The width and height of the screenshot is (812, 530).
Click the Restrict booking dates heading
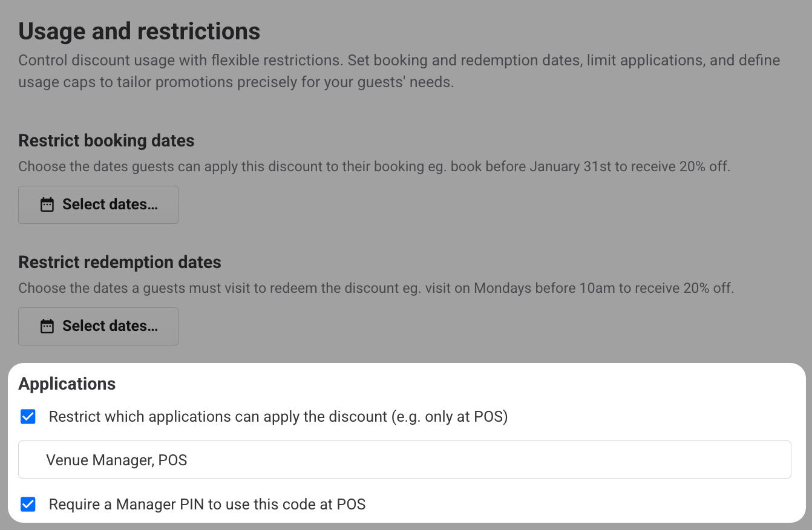tap(106, 141)
